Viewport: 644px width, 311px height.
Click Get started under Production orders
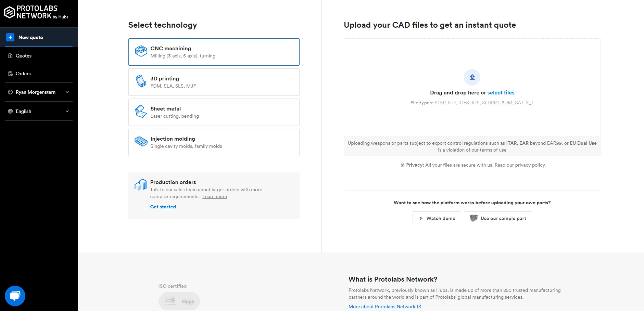point(163,207)
